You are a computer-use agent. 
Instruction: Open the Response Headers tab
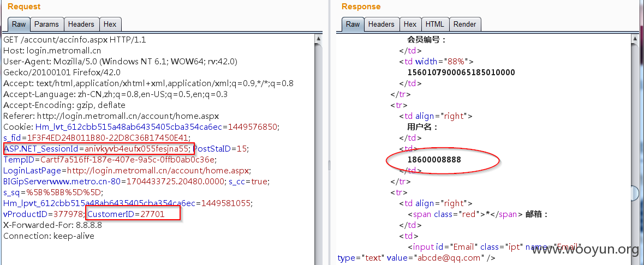coord(381,24)
